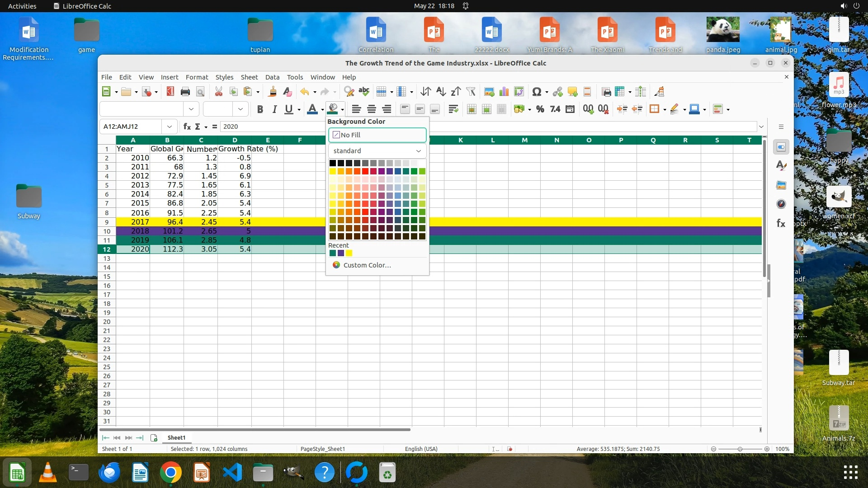The height and width of the screenshot is (488, 868).
Task: Toggle Italic formatting
Action: coord(274,109)
